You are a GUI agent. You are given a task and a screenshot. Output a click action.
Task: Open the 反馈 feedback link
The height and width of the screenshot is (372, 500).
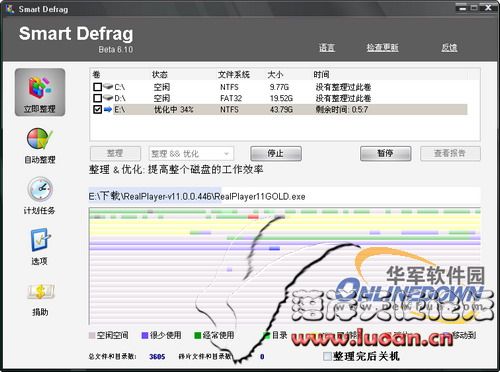coord(449,48)
